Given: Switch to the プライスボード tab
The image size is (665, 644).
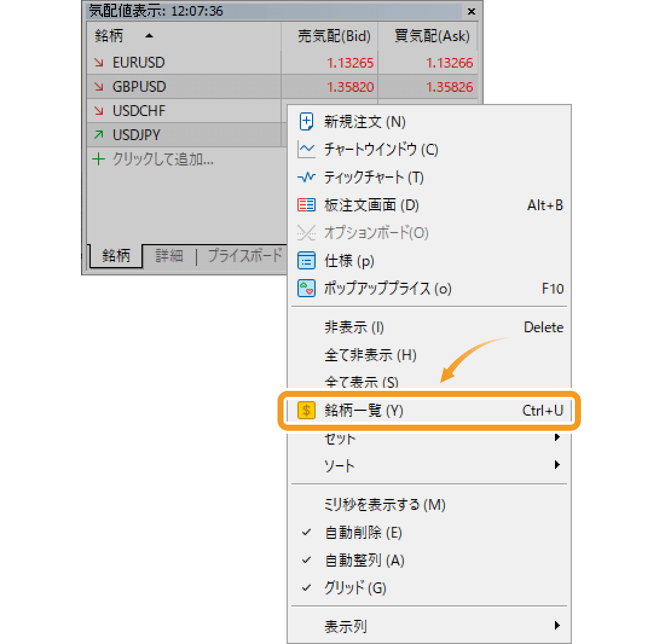Looking at the screenshot, I should pyautogui.click(x=245, y=256).
